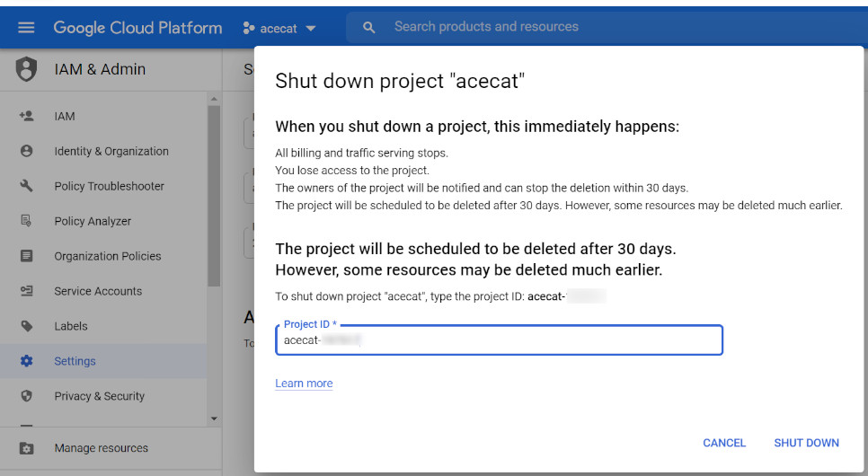Click the Manage resources folder icon
This screenshot has width=868, height=476.
click(x=26, y=448)
